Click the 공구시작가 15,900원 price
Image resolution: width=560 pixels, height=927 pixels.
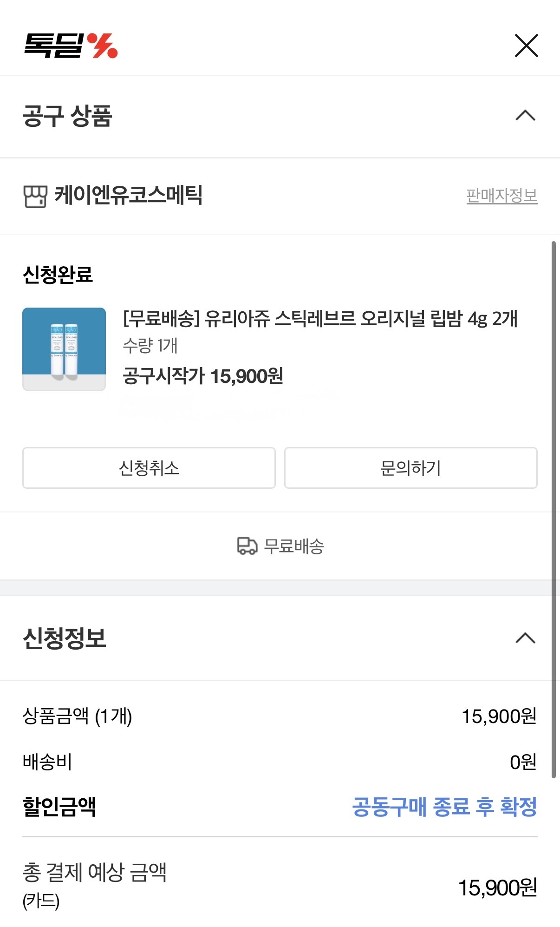pos(203,376)
